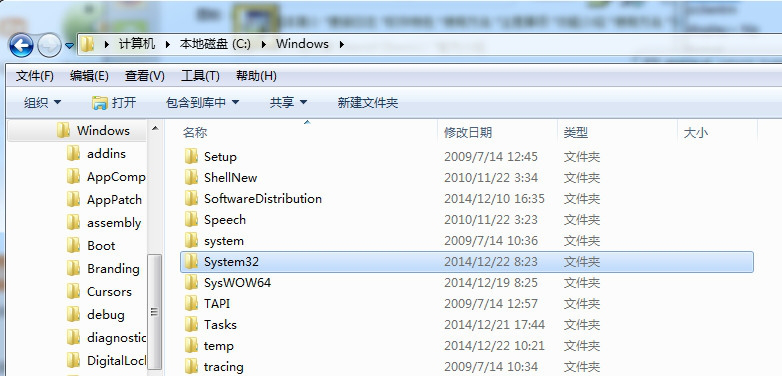Image resolution: width=782 pixels, height=391 pixels.
Task: Open the 工具(T) menu
Action: [x=200, y=76]
